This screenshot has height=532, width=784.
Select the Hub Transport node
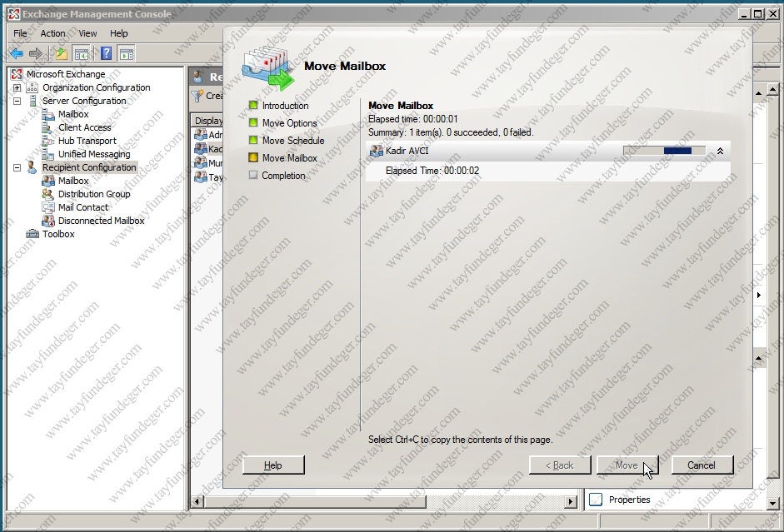[87, 141]
